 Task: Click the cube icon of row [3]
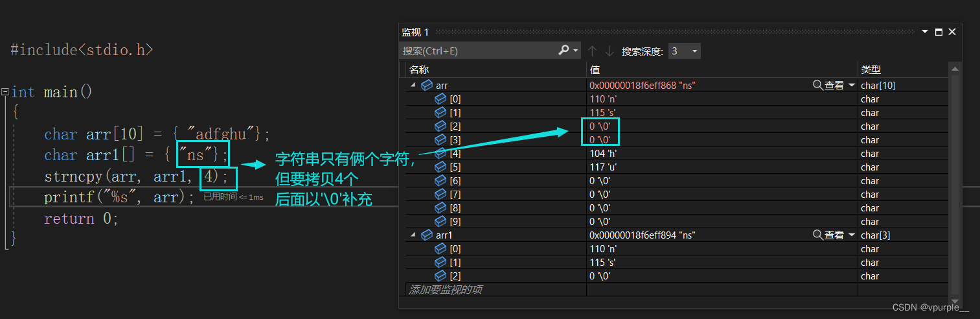click(x=440, y=139)
